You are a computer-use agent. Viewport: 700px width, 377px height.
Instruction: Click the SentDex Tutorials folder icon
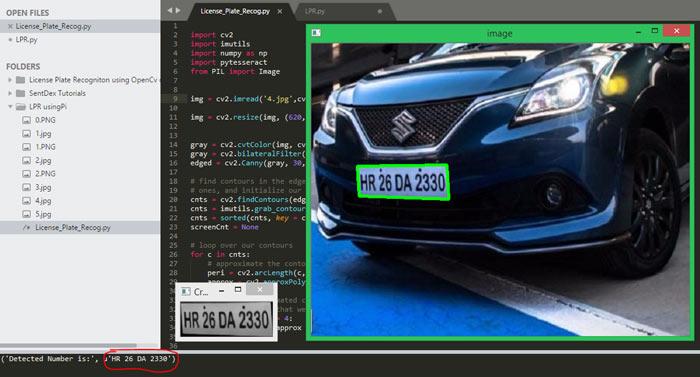[21, 93]
